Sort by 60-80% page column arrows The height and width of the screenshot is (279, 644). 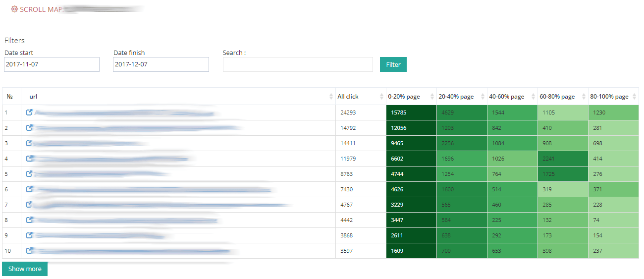[x=584, y=97]
